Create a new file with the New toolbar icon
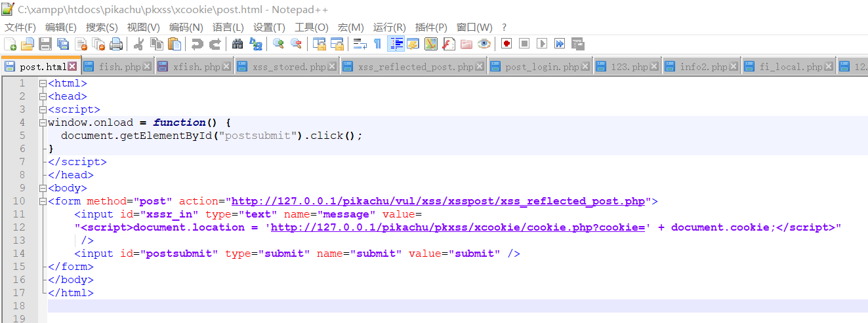The height and width of the screenshot is (323, 868). [10, 44]
